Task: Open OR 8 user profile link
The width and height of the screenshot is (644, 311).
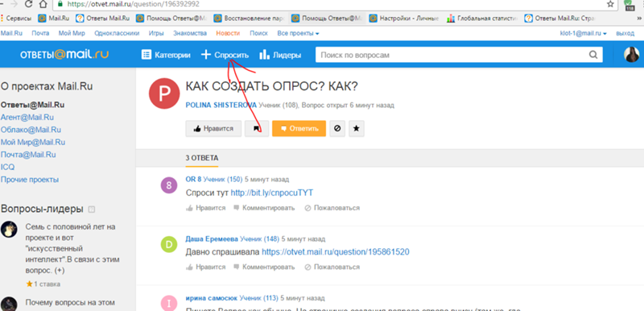Action: pos(193,180)
